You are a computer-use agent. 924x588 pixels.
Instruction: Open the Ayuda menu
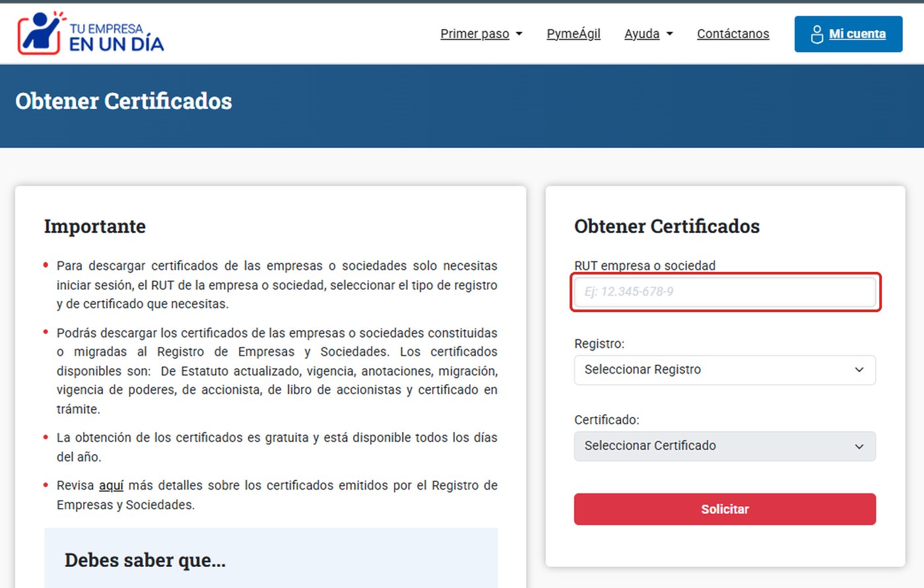(x=649, y=34)
